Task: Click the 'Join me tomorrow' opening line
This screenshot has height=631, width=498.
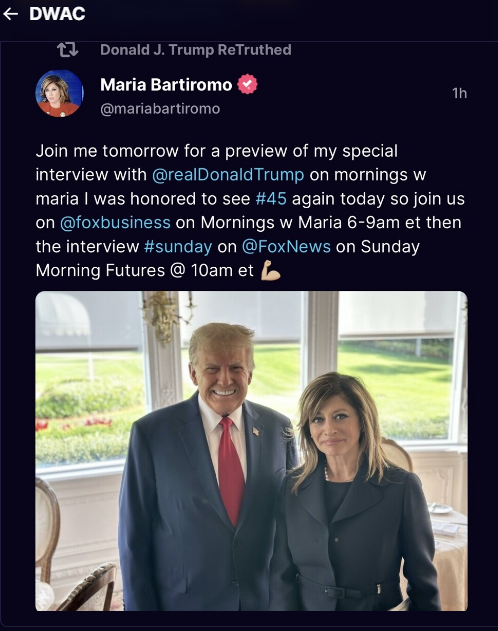Action: point(107,151)
